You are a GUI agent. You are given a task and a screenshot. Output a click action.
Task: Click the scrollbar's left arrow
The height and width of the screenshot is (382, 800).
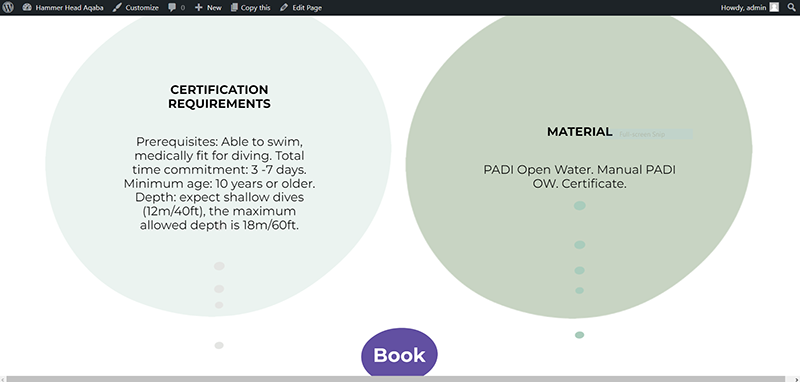[x=3, y=379]
